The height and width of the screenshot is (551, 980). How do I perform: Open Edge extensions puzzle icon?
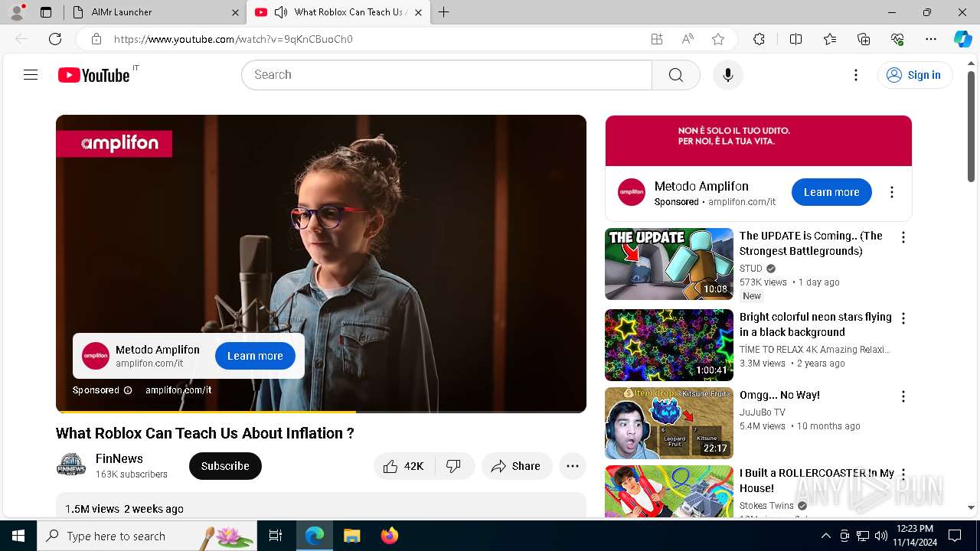point(759,39)
